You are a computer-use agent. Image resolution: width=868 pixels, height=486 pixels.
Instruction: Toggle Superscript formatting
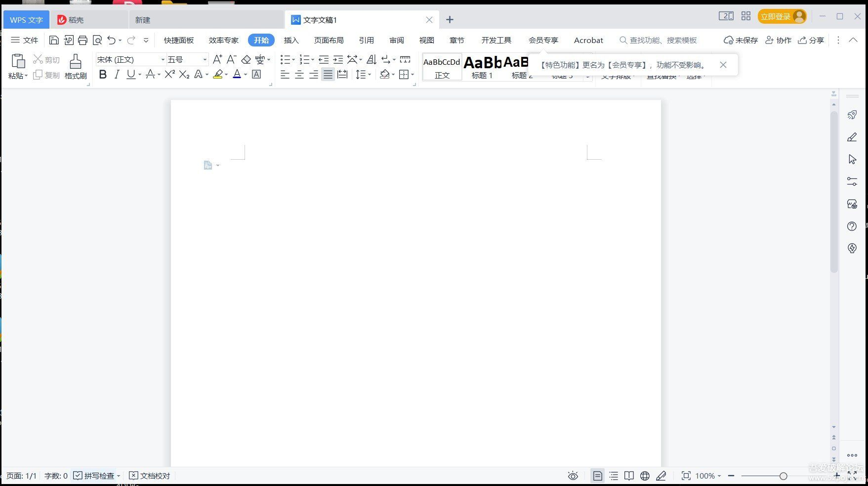[x=170, y=75]
